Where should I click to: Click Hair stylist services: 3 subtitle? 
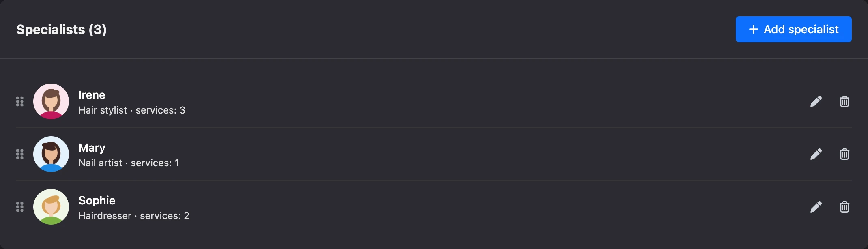[x=132, y=110]
